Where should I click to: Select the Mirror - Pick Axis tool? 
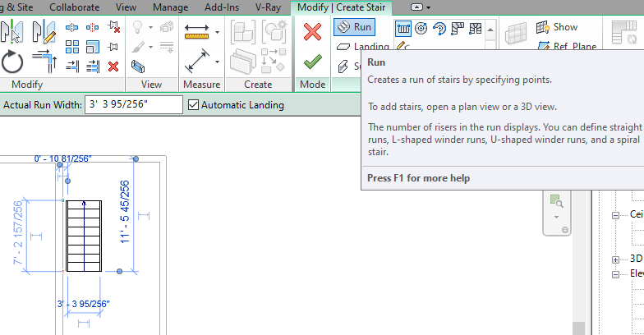pos(11,32)
